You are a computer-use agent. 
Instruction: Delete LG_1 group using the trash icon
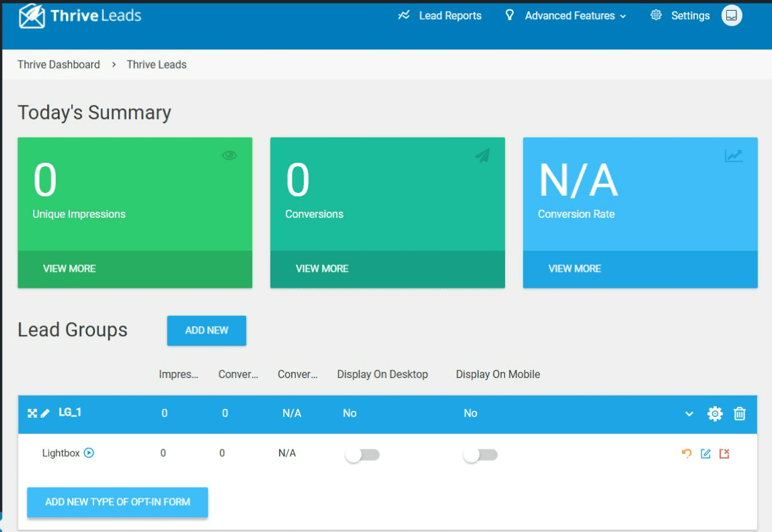point(740,414)
